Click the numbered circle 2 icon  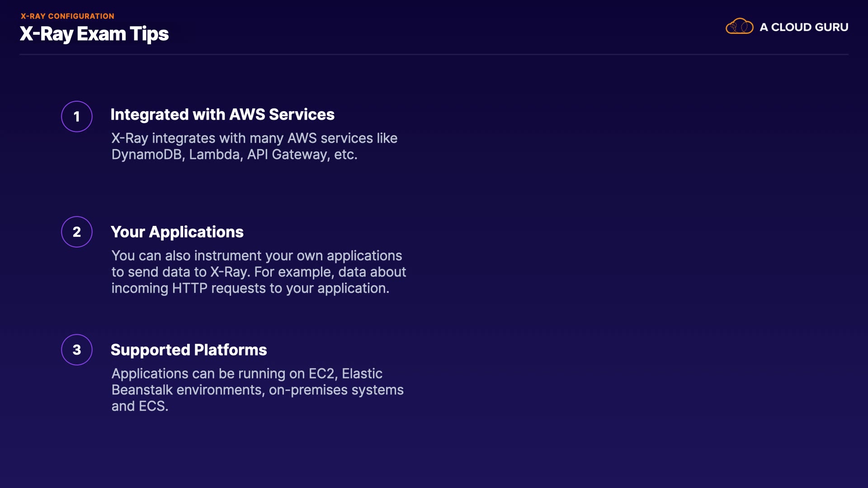click(77, 232)
